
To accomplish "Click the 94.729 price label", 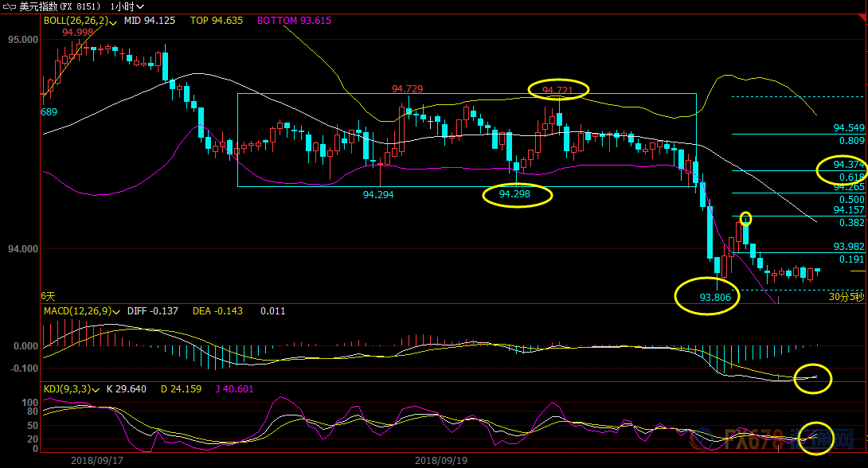I will [408, 88].
